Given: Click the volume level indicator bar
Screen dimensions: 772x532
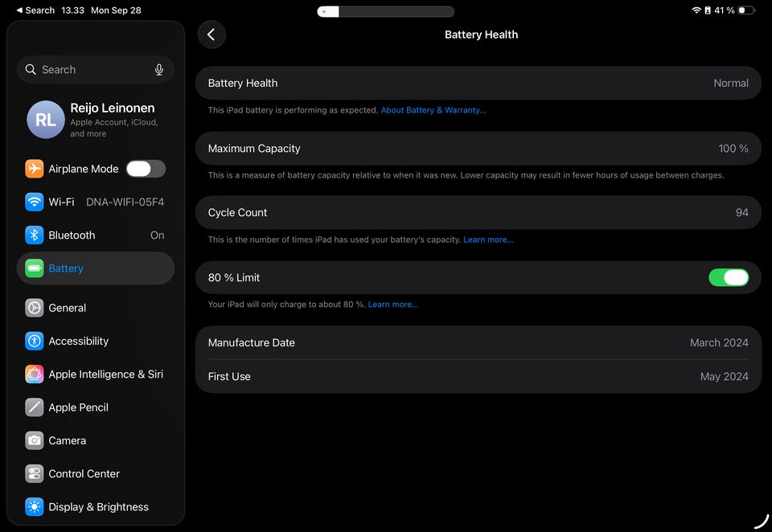Looking at the screenshot, I should coord(386,11).
